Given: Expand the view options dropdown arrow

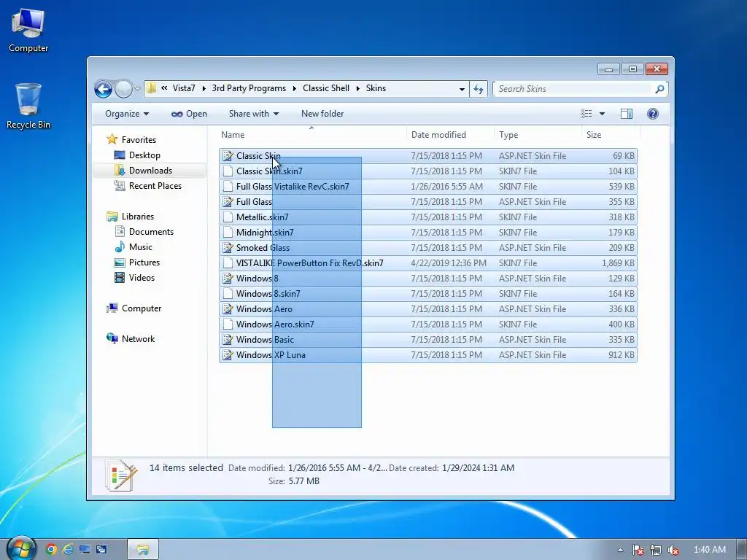Looking at the screenshot, I should click(602, 113).
